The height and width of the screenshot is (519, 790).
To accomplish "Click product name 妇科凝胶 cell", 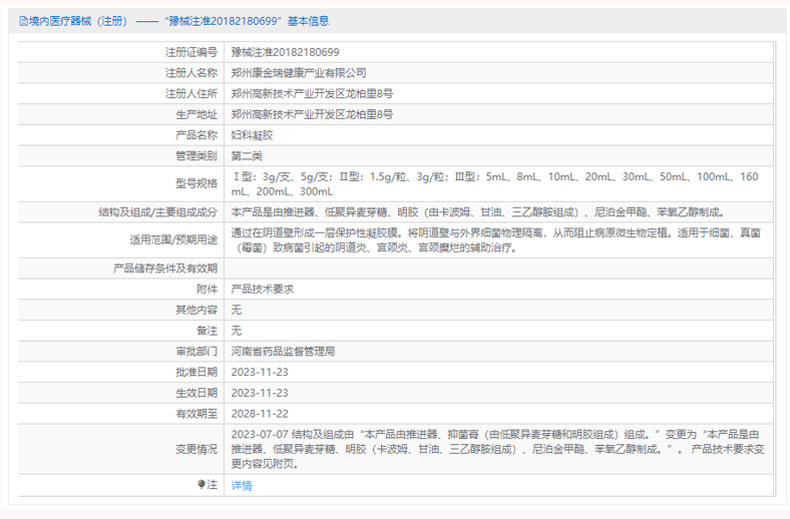I will [251, 135].
